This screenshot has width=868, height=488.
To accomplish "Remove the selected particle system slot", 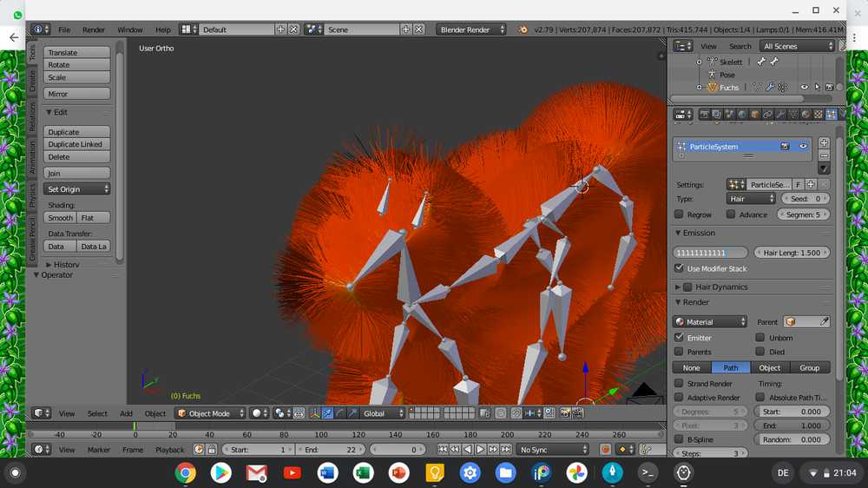I will (x=824, y=155).
